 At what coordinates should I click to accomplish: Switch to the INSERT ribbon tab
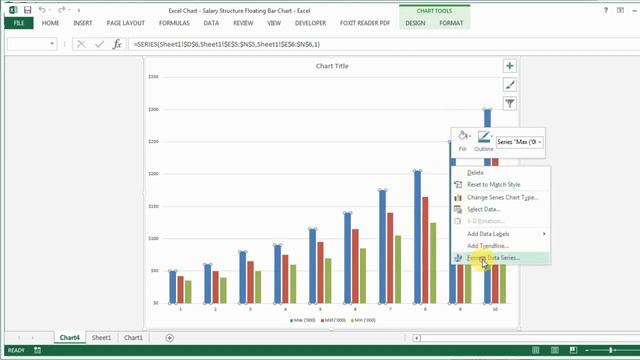pyautogui.click(x=83, y=23)
